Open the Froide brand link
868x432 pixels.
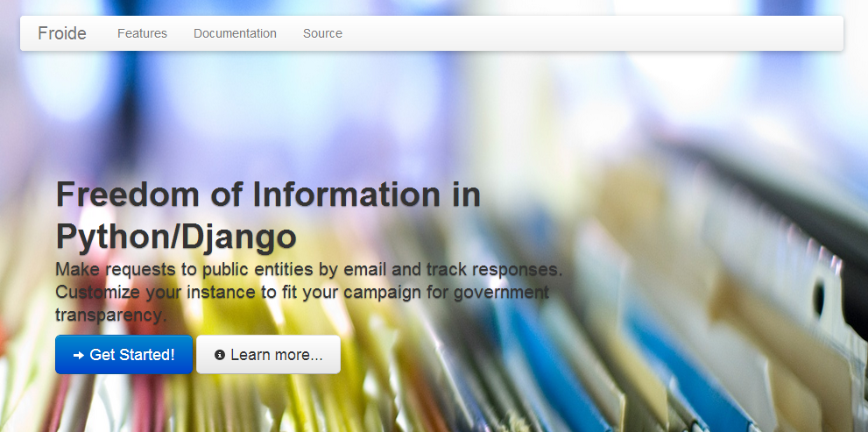coord(62,33)
